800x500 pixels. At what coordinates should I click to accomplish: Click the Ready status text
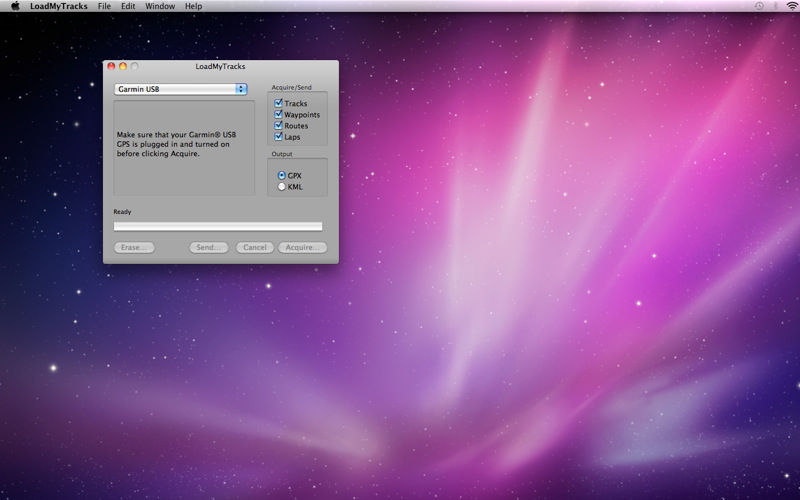pos(122,212)
